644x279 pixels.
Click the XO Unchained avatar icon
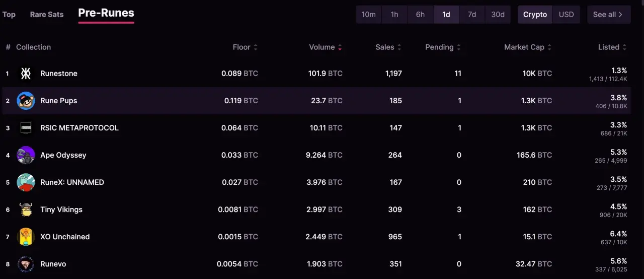point(26,237)
